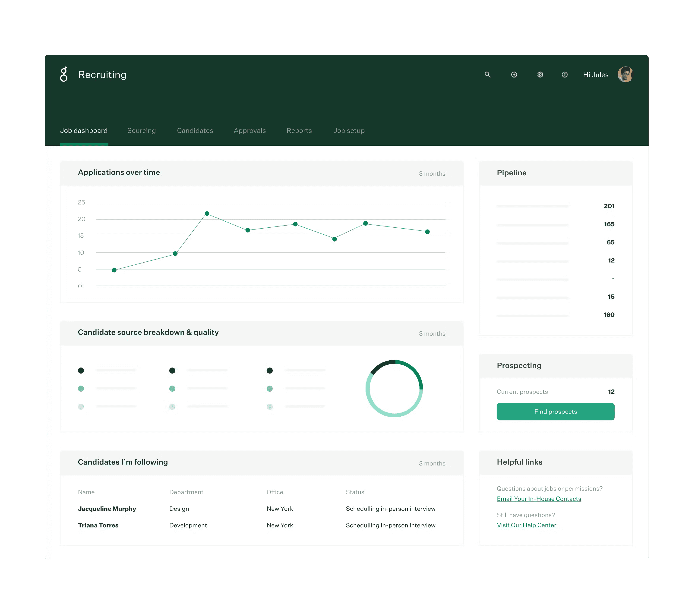Viewport: 695px width, 616px height.
Task: Open search with magnifier icon
Action: pos(487,74)
